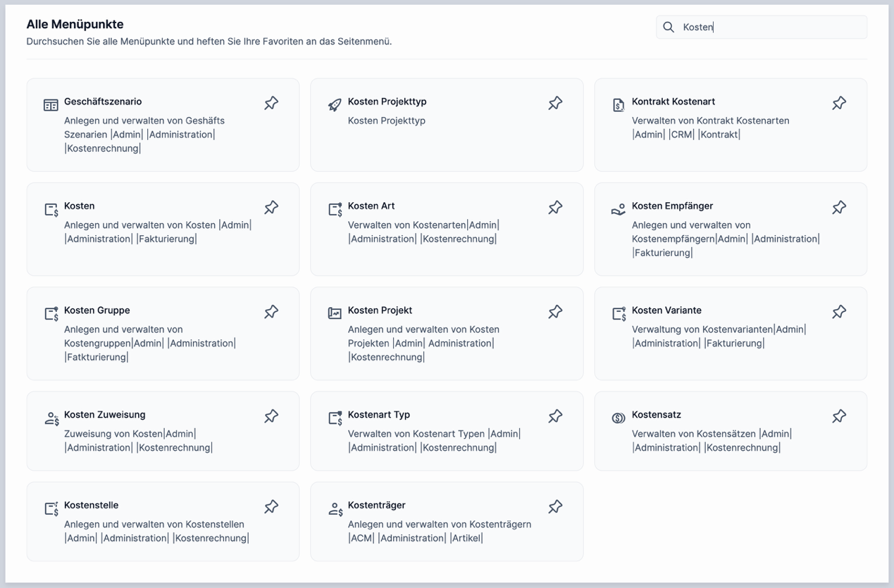Click the dollar clipboard icon on the Kosten card
Screen dimensions: 894x588
click(x=50, y=208)
